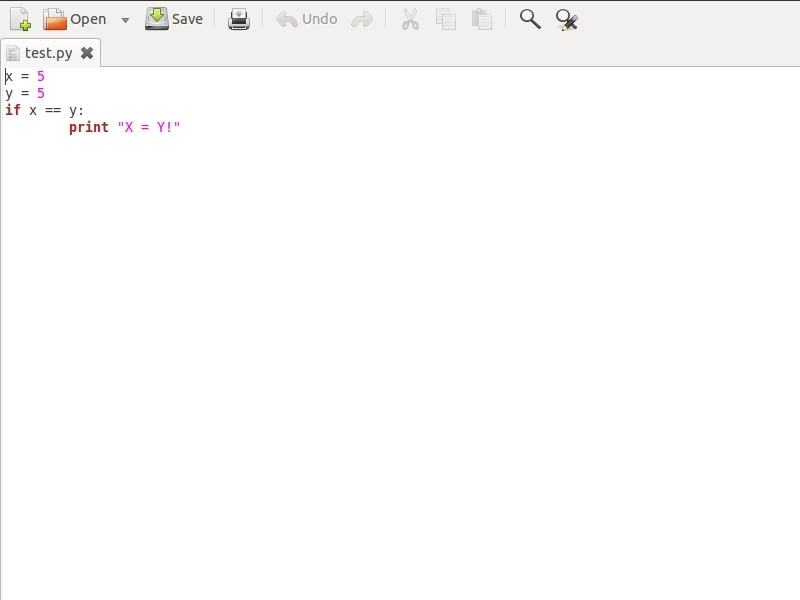Close the test.py tab

tap(87, 53)
